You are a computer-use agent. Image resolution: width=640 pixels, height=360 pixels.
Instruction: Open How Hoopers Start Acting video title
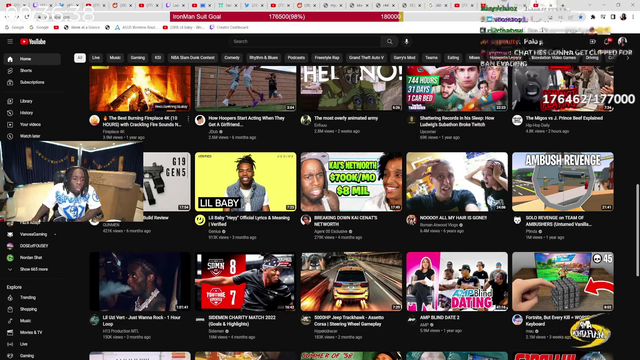point(247,122)
